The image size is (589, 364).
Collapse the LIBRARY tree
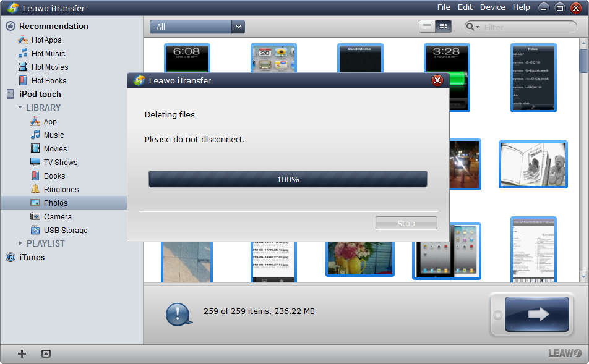coord(20,108)
